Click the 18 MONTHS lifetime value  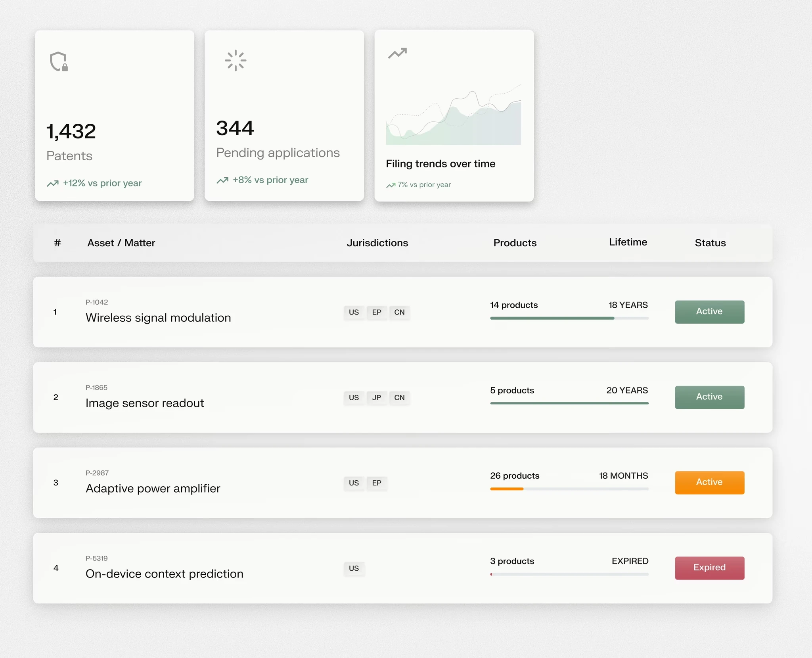click(623, 476)
